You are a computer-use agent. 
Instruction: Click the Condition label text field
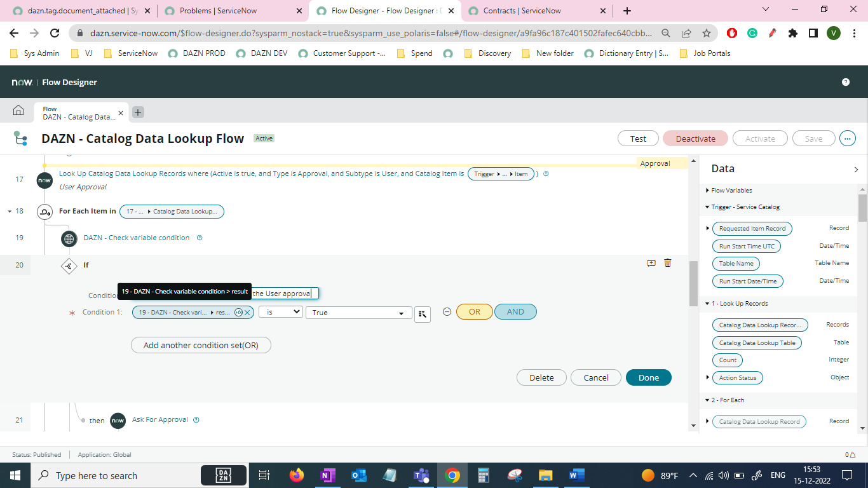click(285, 294)
